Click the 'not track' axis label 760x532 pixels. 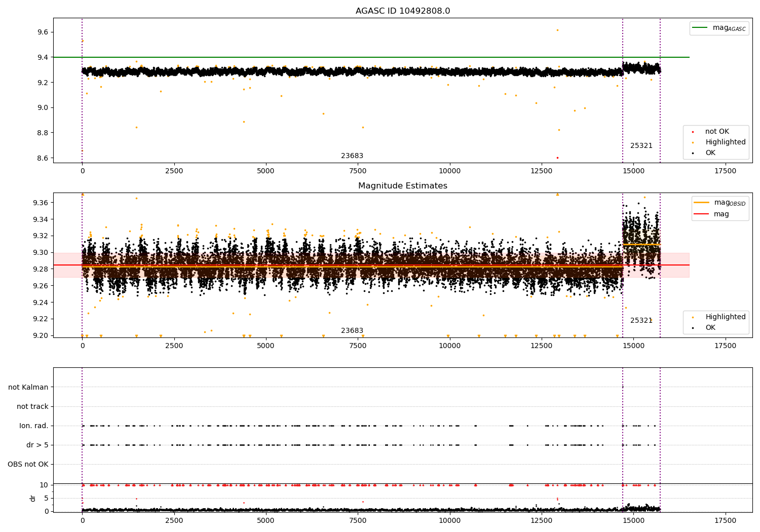click(32, 406)
